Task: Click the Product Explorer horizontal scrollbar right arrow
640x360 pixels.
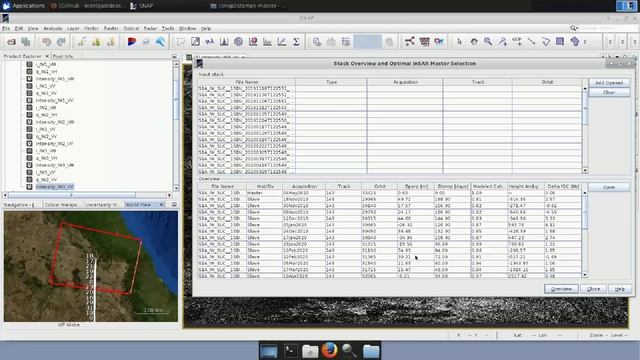Action: [169, 195]
